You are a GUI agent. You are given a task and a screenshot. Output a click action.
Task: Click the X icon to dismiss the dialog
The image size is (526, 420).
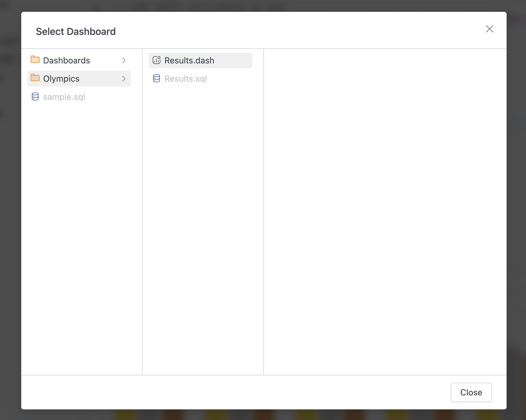point(490,29)
